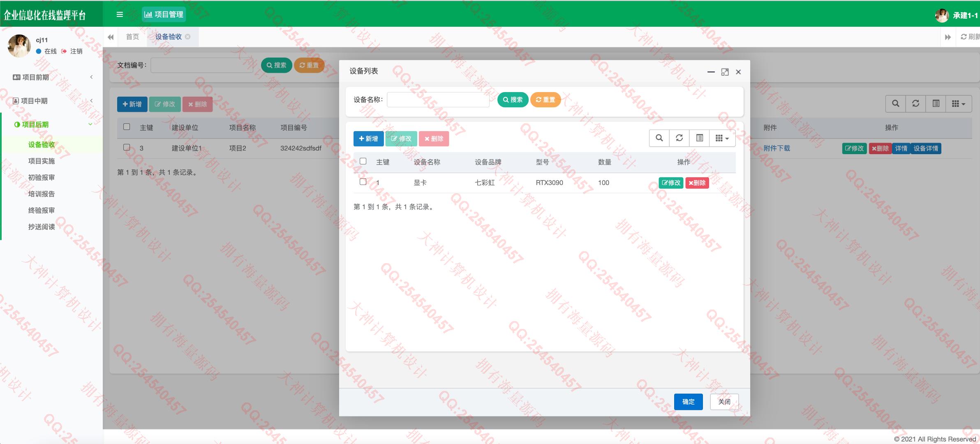Click the background table search toggle icon
The image size is (980, 444).
[x=895, y=104]
